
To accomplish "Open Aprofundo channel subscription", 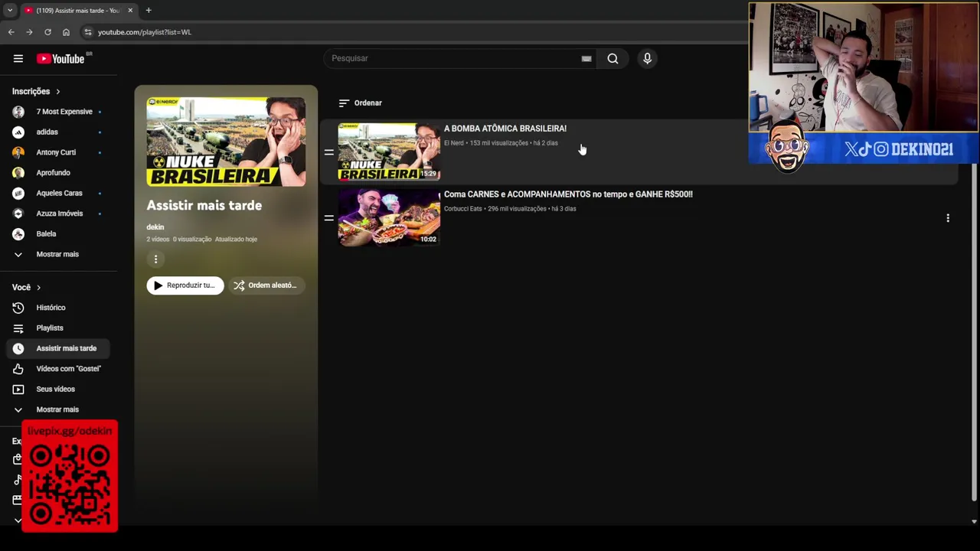I will tap(57, 173).
